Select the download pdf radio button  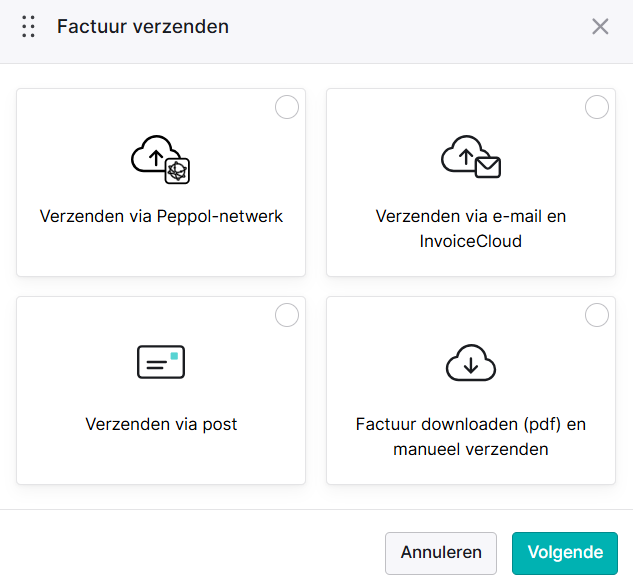click(597, 315)
